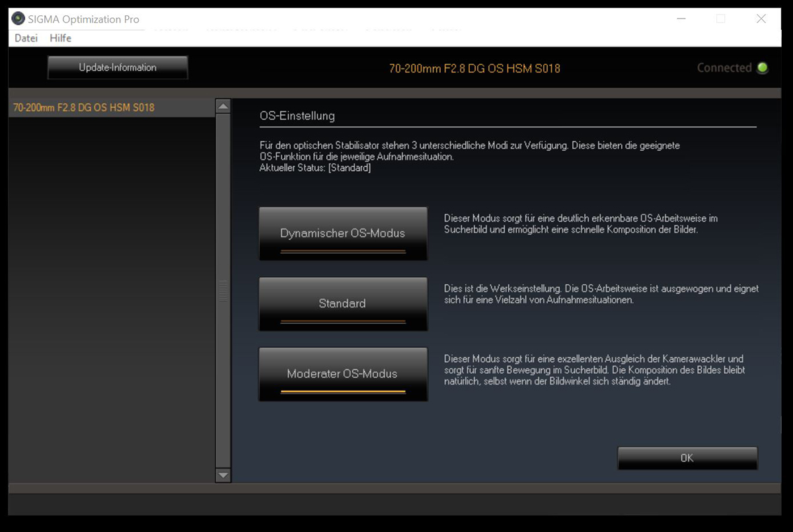
Task: Open the Datei menu
Action: click(x=26, y=38)
